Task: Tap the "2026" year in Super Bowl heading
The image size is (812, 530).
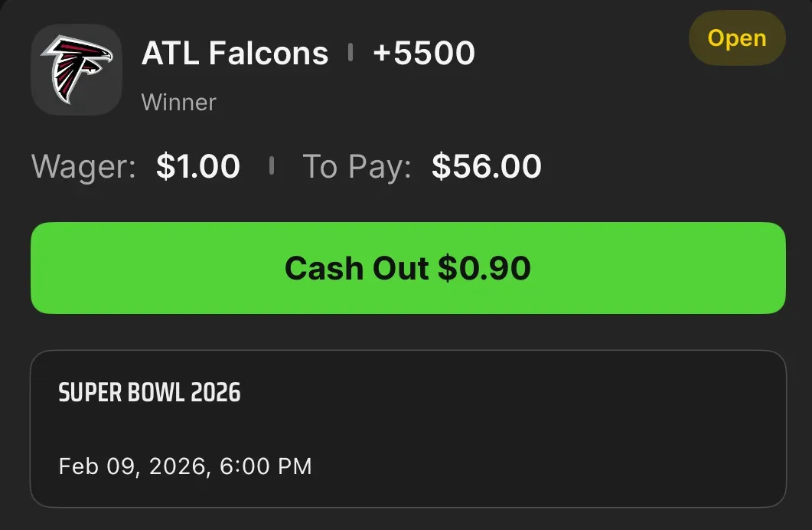Action: click(x=216, y=394)
